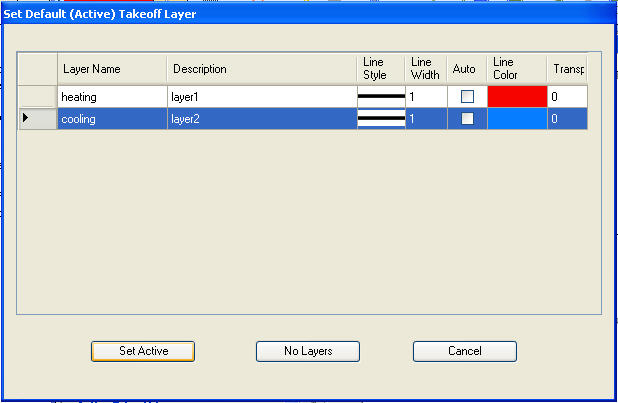
Task: Enable the Auto checkbox for cooling layer
Action: 467,119
